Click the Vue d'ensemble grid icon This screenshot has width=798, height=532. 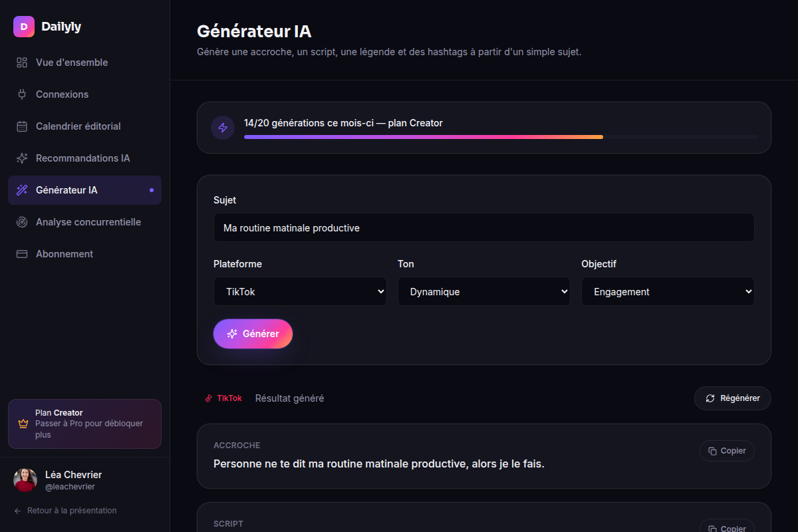[x=22, y=63]
